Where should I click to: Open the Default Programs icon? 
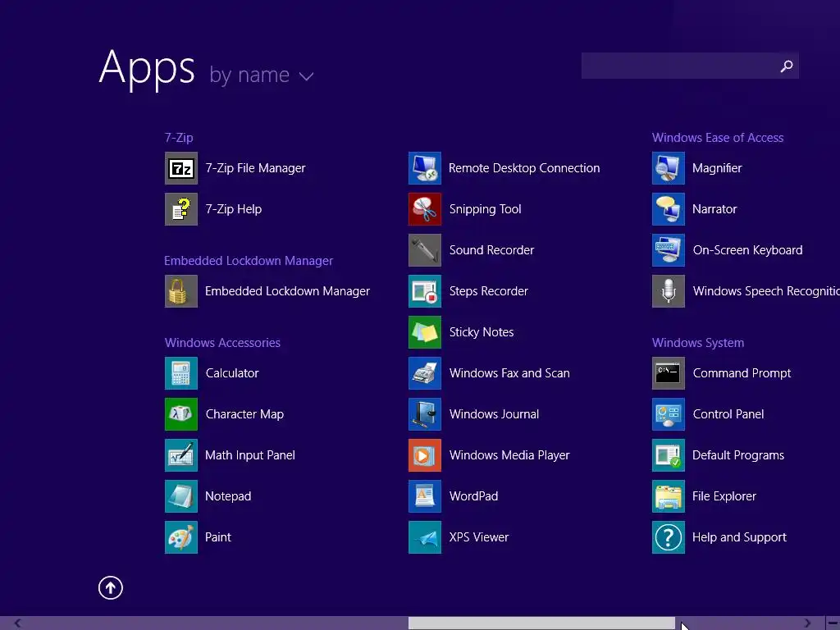tap(669, 454)
